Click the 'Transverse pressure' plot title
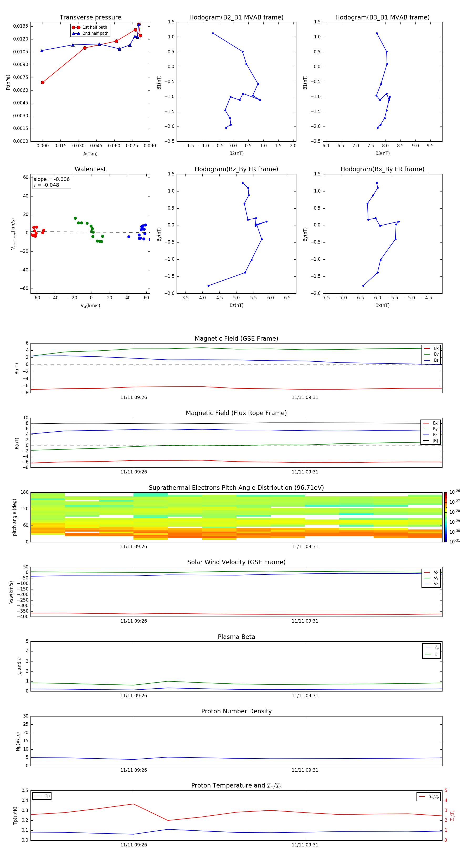This screenshot has height=868, width=473. 90,18
